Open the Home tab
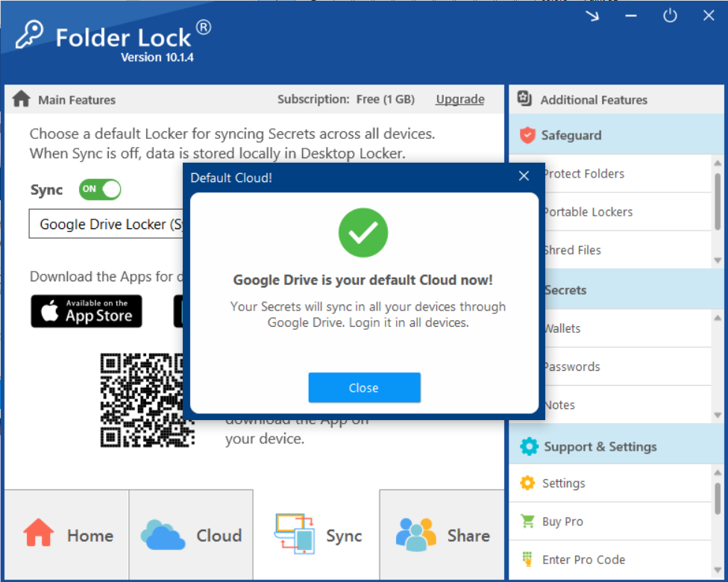 tap(66, 534)
